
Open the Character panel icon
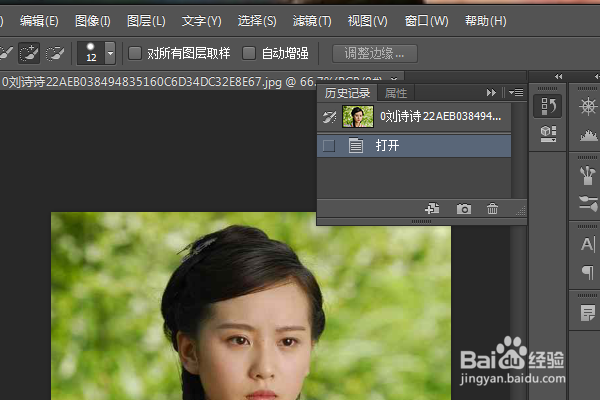(x=588, y=244)
